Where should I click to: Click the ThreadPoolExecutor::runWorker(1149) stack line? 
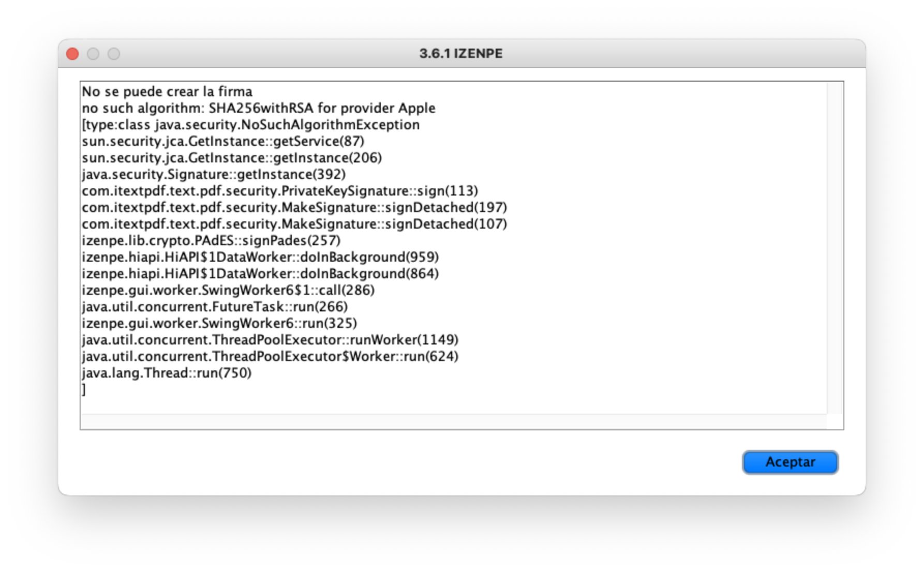click(270, 340)
